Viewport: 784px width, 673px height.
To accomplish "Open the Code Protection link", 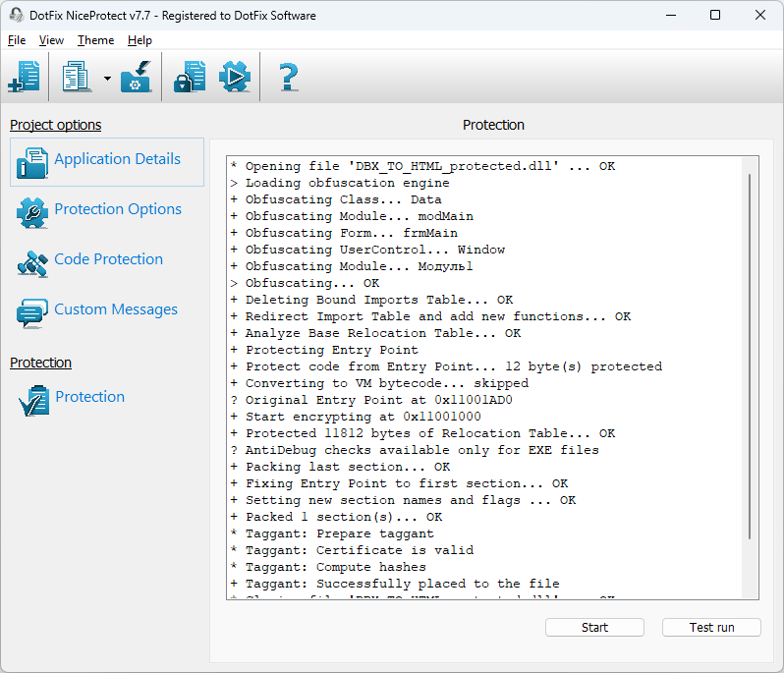I will click(108, 259).
